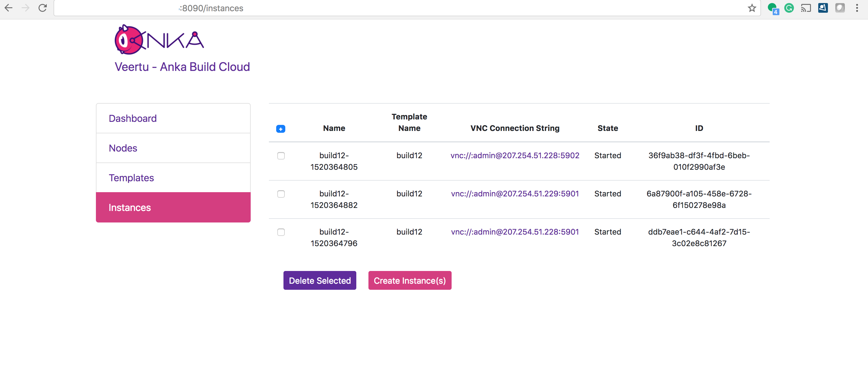This screenshot has height=371, width=868.
Task: Click the Anka logo image
Action: (x=159, y=40)
